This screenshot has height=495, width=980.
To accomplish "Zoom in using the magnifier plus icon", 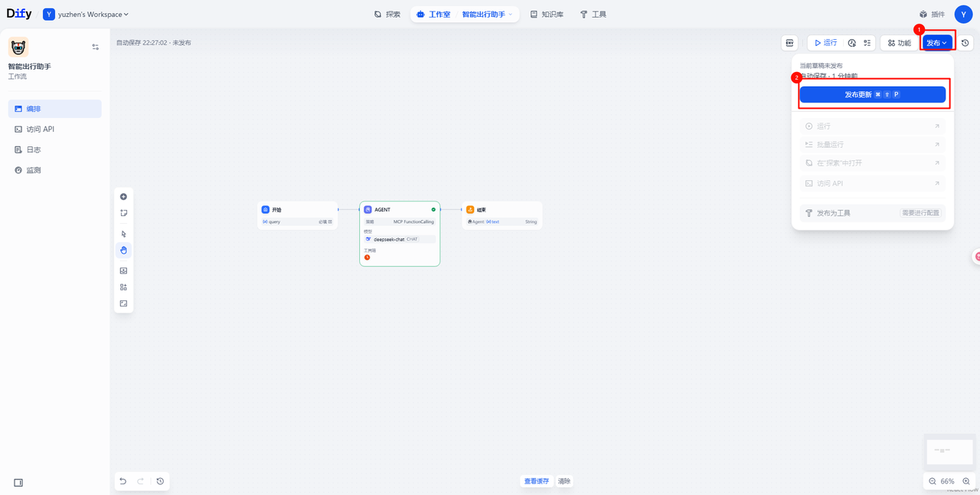I will [x=966, y=481].
